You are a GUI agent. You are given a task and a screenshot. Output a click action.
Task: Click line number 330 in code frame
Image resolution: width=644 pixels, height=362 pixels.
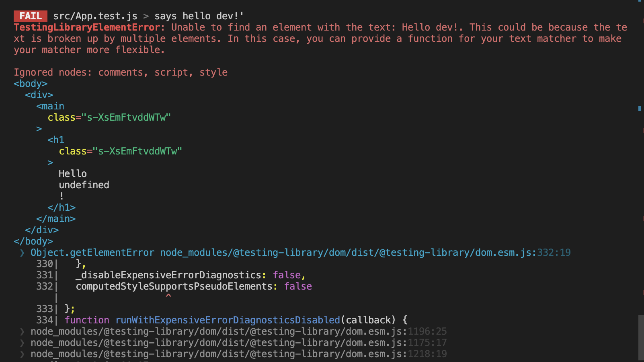45,264
